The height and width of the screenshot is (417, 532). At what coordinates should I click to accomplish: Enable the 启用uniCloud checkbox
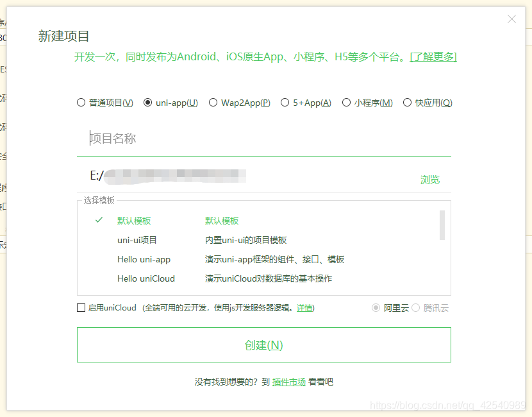click(81, 308)
